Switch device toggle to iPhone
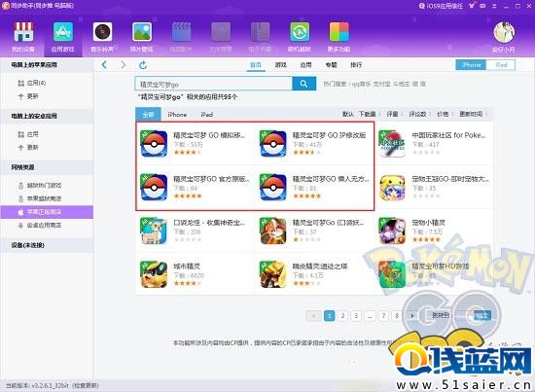Image resolution: width=535 pixels, height=392 pixels. (471, 65)
